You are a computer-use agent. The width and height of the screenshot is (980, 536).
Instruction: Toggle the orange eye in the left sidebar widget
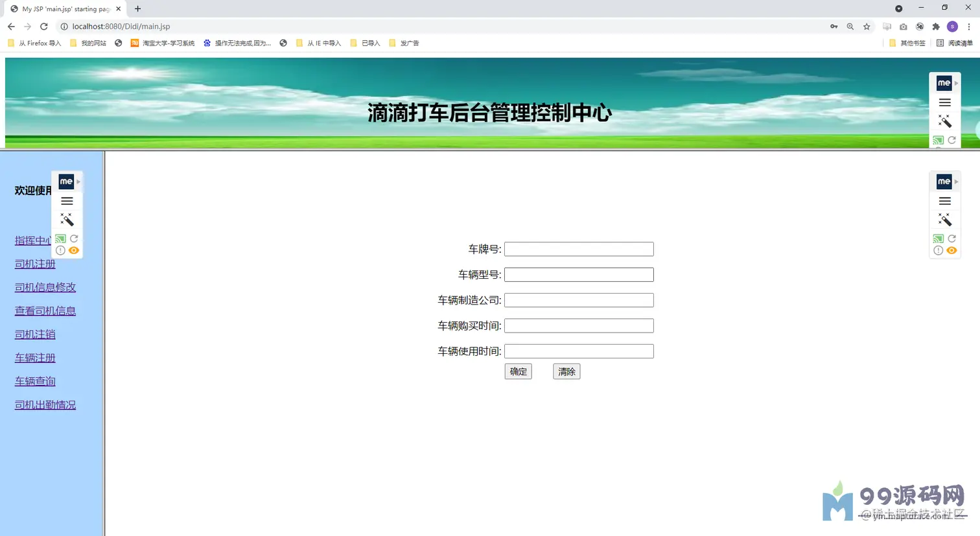[74, 250]
